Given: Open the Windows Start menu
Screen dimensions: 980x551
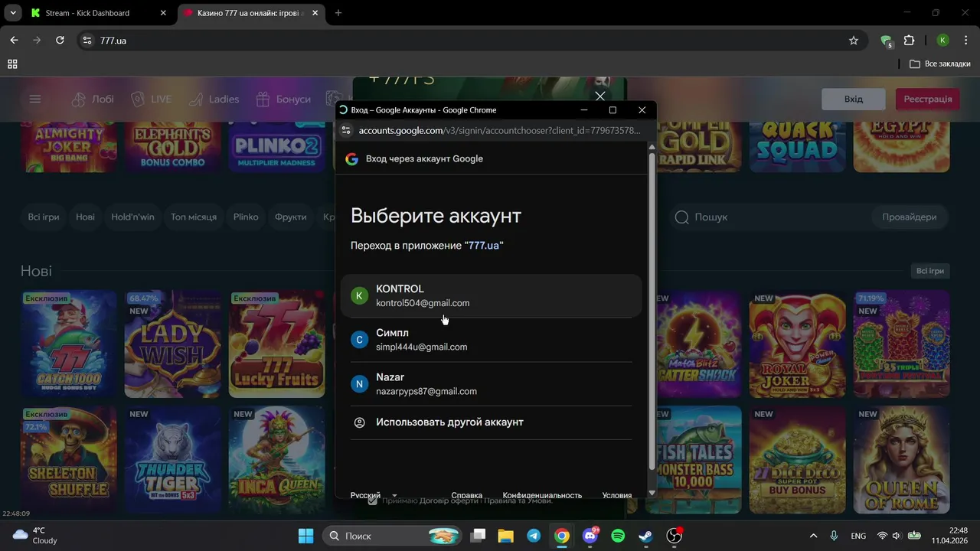Looking at the screenshot, I should 305,536.
